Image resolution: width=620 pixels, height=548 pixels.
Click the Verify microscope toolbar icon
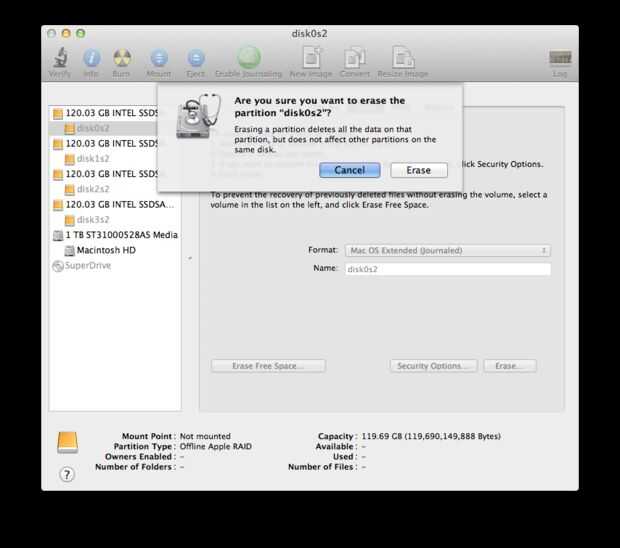[x=60, y=58]
